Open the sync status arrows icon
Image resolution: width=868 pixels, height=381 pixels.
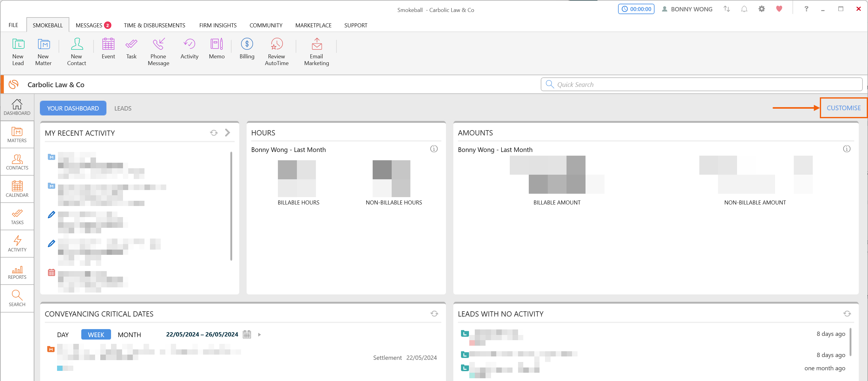727,9
